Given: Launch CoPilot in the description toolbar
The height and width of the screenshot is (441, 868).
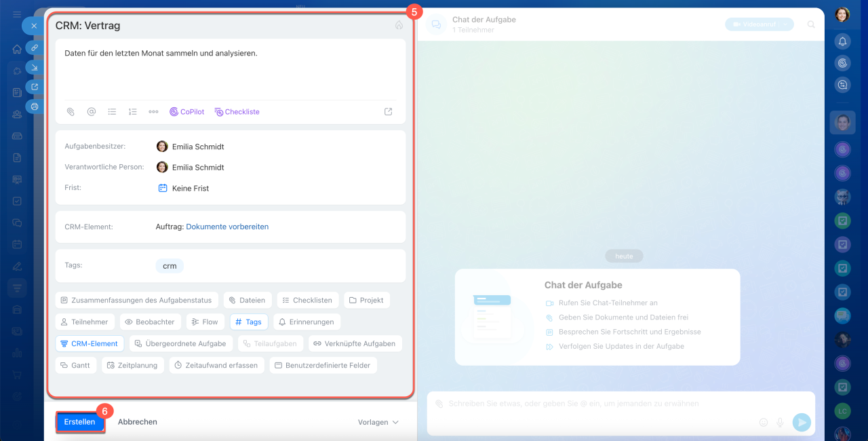Looking at the screenshot, I should point(186,112).
